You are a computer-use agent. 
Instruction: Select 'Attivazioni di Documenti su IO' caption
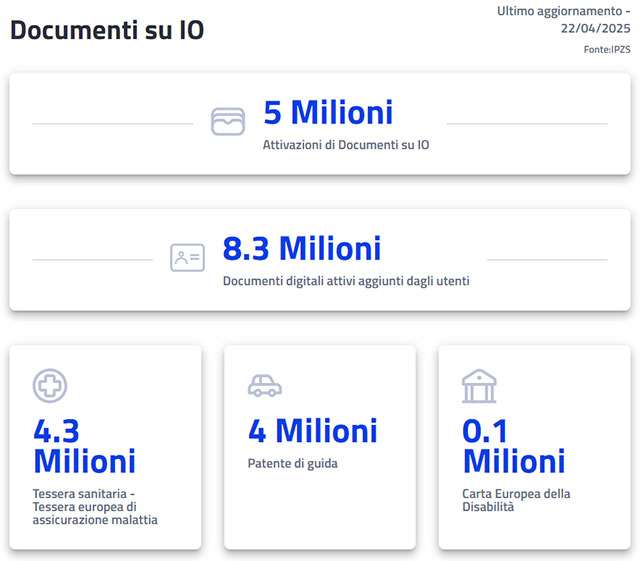(346, 145)
